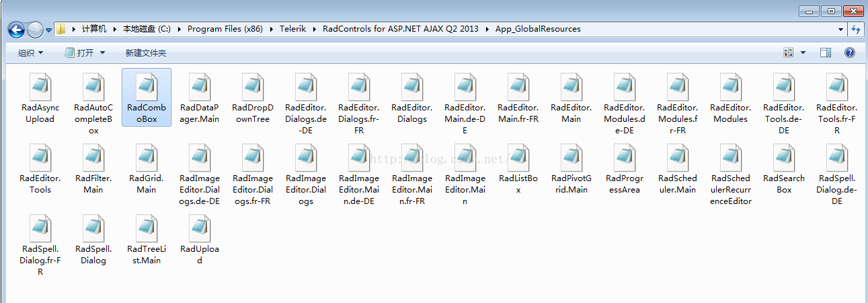Click 新建文件夹 button
The width and height of the screenshot is (868, 303).
(x=145, y=53)
